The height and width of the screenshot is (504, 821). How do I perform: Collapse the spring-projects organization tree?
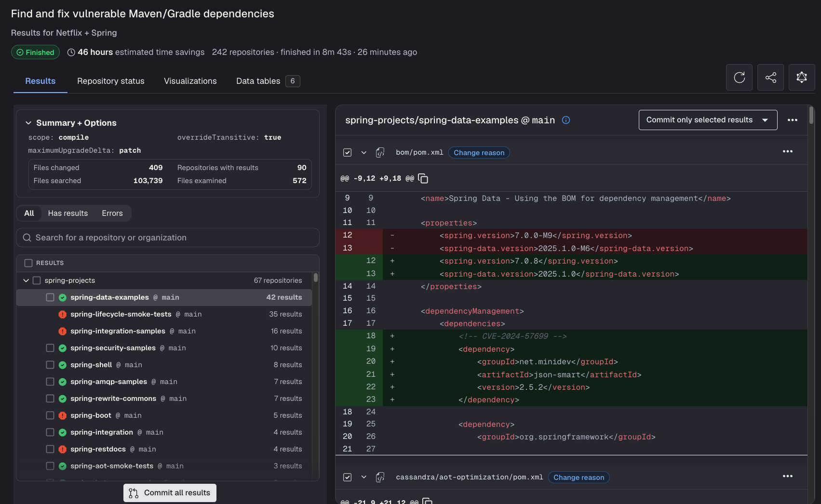[26, 280]
